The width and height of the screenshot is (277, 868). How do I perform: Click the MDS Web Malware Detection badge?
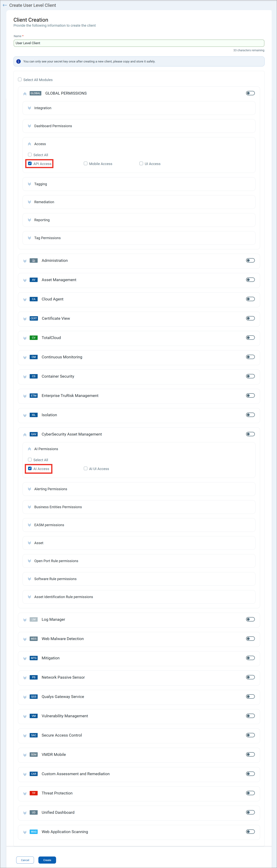34,639
